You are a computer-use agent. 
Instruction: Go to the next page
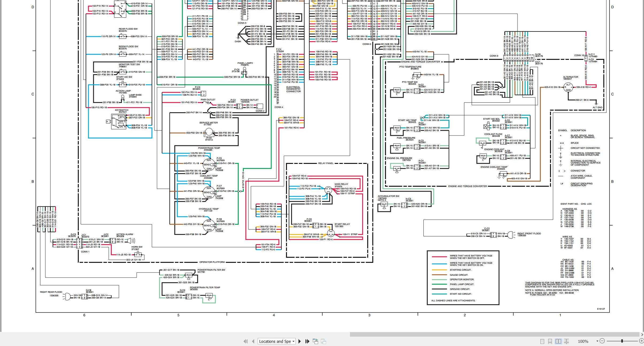300,341
